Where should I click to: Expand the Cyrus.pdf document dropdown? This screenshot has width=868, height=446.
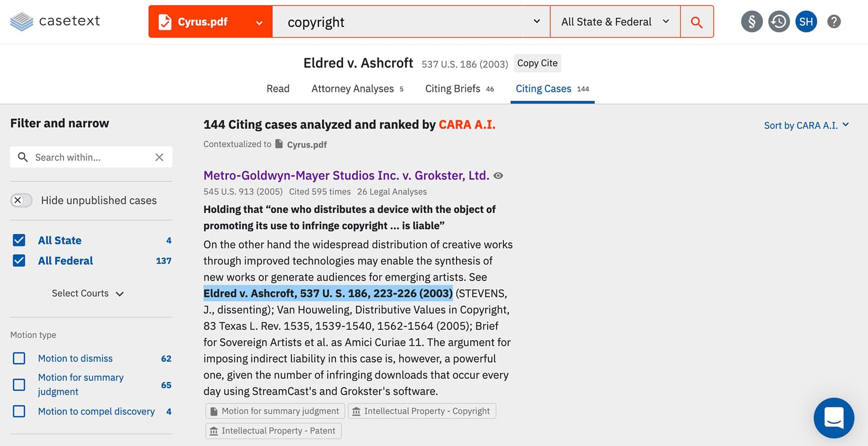[x=259, y=23]
